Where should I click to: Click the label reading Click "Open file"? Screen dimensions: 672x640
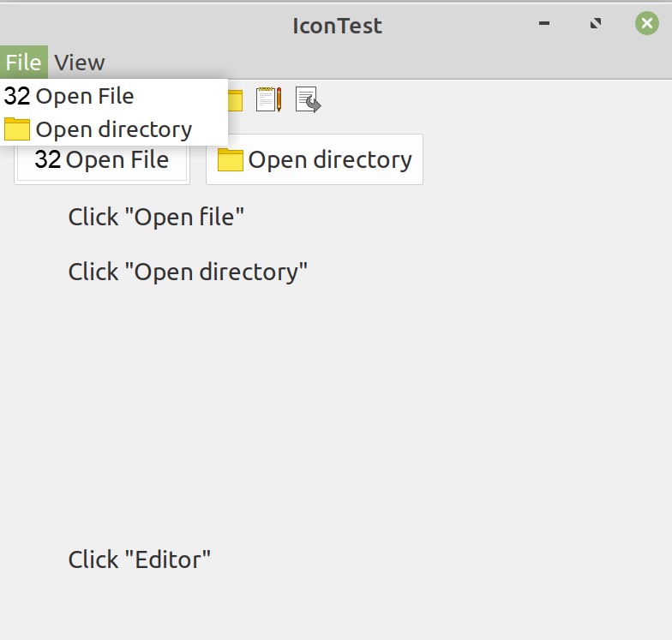pyautogui.click(x=156, y=217)
